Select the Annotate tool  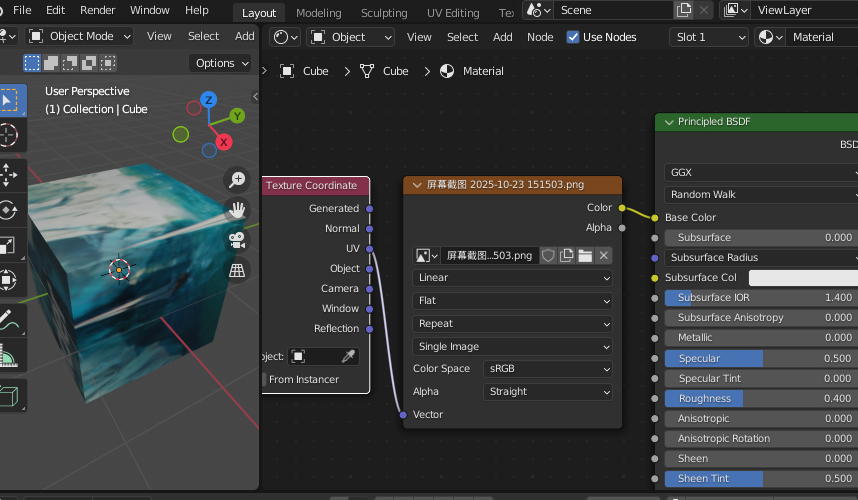(9, 320)
